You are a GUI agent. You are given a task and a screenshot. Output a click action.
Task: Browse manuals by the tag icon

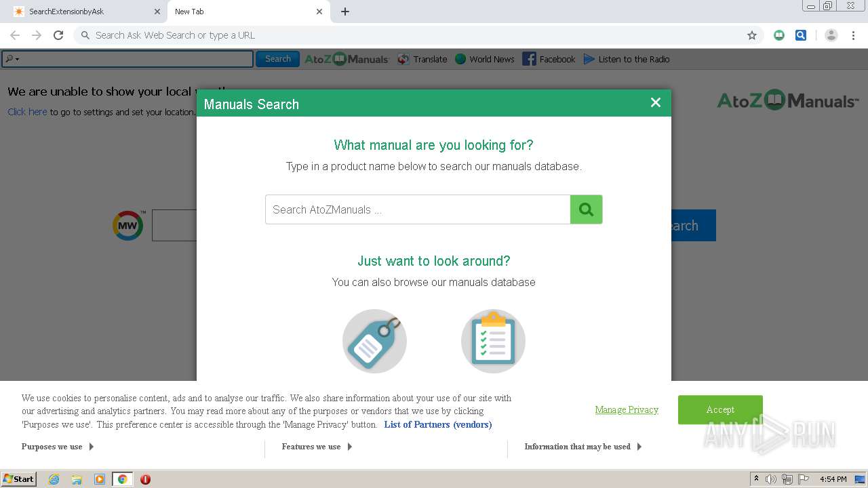click(x=374, y=341)
